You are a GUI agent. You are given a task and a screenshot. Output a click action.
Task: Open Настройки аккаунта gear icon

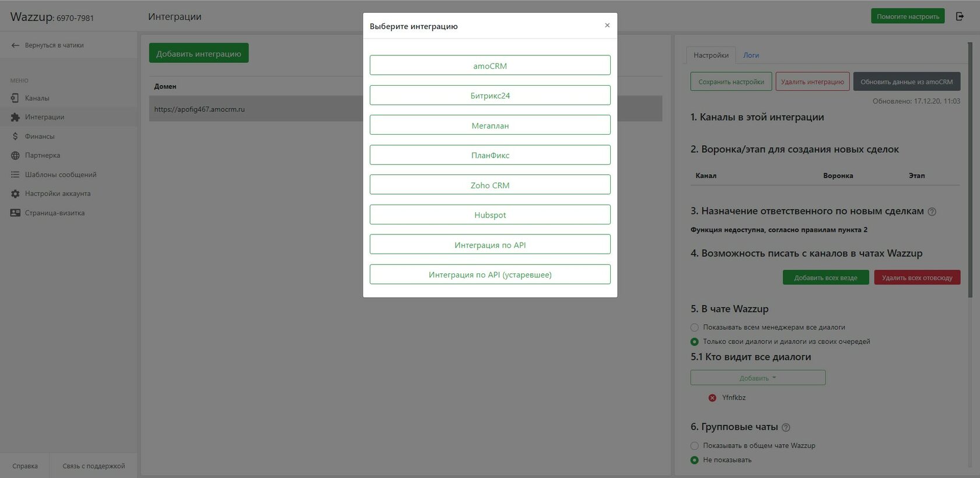(15, 194)
